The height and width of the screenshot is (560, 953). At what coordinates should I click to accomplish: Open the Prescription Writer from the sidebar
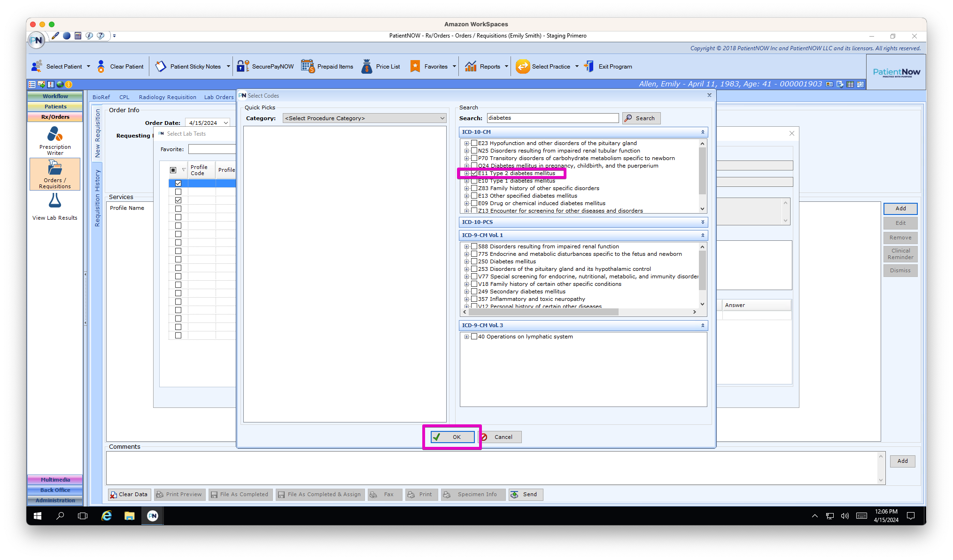(55, 141)
